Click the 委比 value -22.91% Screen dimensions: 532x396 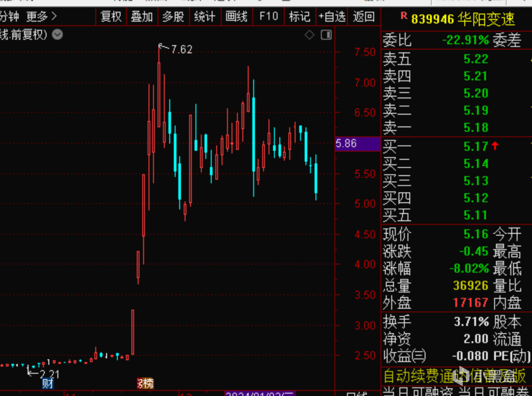[465, 40]
